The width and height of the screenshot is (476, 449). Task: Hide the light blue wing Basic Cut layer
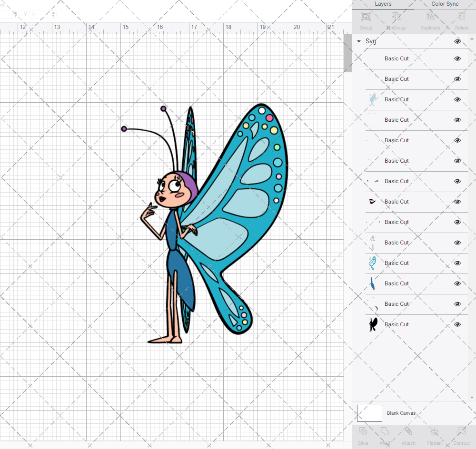[457, 99]
